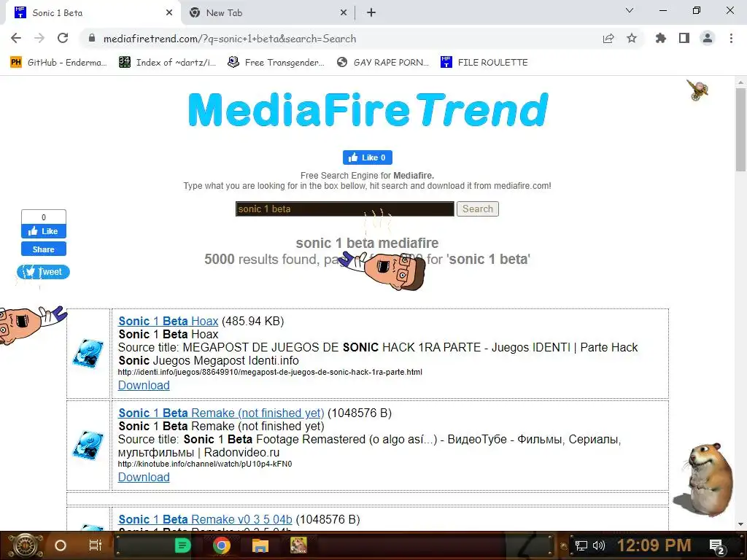
Task: Click the sidebar Facebook Like button
Action: (x=43, y=231)
